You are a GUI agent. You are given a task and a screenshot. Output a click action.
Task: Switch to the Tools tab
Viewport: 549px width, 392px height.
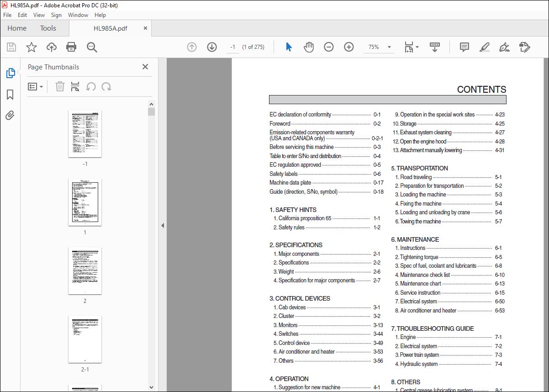tap(48, 28)
